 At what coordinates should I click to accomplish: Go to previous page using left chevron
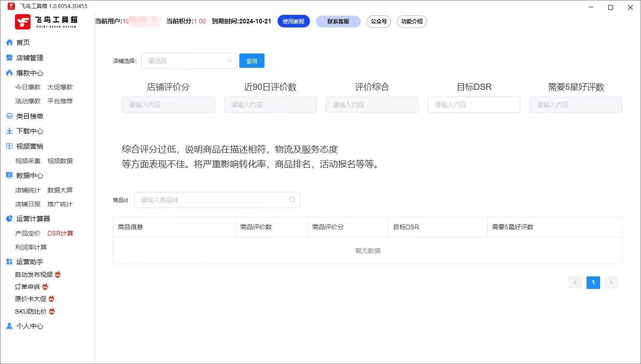coord(575,283)
